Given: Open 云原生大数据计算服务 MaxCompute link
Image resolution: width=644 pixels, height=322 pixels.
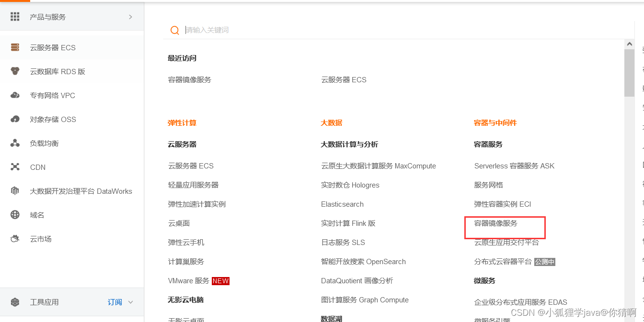Looking at the screenshot, I should tap(379, 166).
